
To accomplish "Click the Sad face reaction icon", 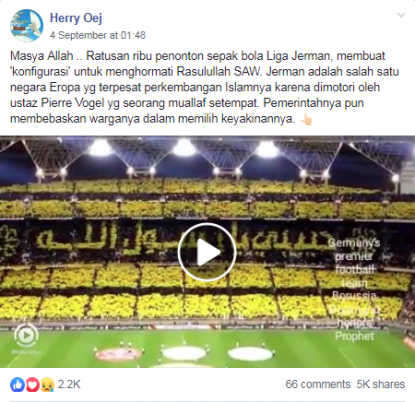I will pyautogui.click(x=47, y=385).
